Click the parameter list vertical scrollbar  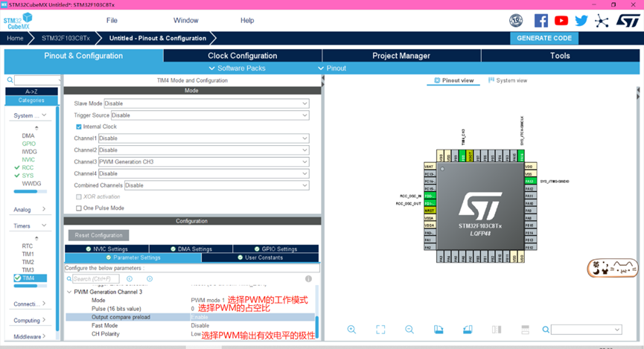pyautogui.click(x=316, y=326)
